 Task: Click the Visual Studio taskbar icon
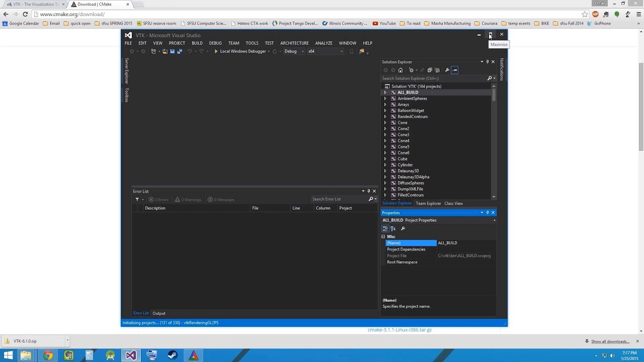coord(131,355)
